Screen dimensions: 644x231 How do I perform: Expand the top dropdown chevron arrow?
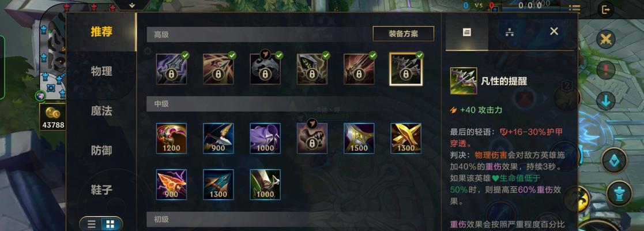click(131, 5)
